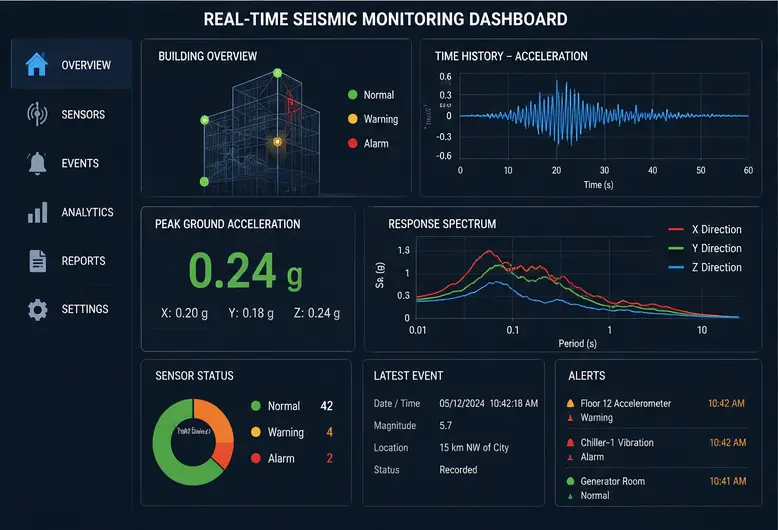Click the Z: 0.24 g reading
The width and height of the screenshot is (778, 530).
point(317,313)
